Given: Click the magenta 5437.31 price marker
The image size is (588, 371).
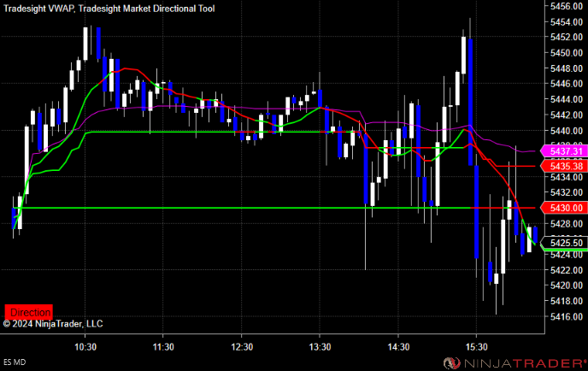Looking at the screenshot, I should point(563,151).
